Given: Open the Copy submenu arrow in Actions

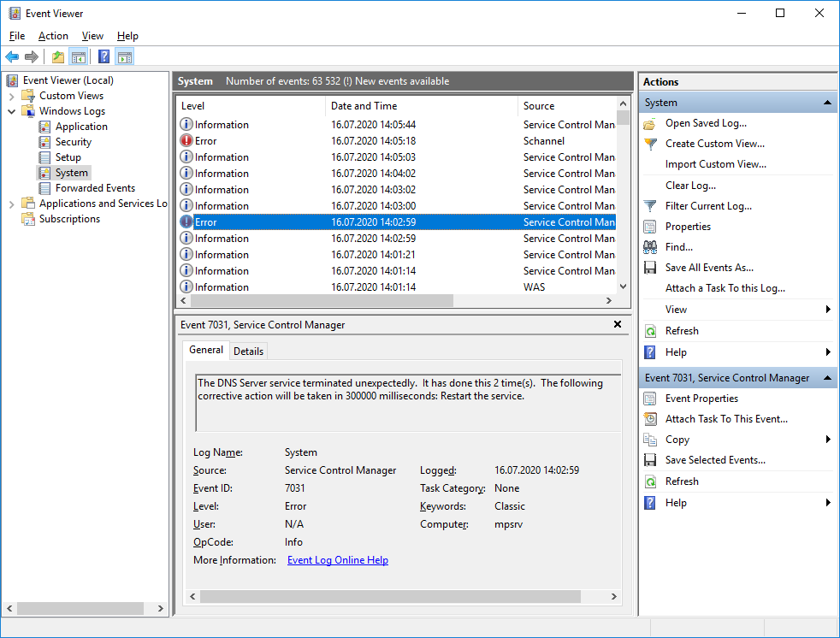Looking at the screenshot, I should click(x=828, y=440).
